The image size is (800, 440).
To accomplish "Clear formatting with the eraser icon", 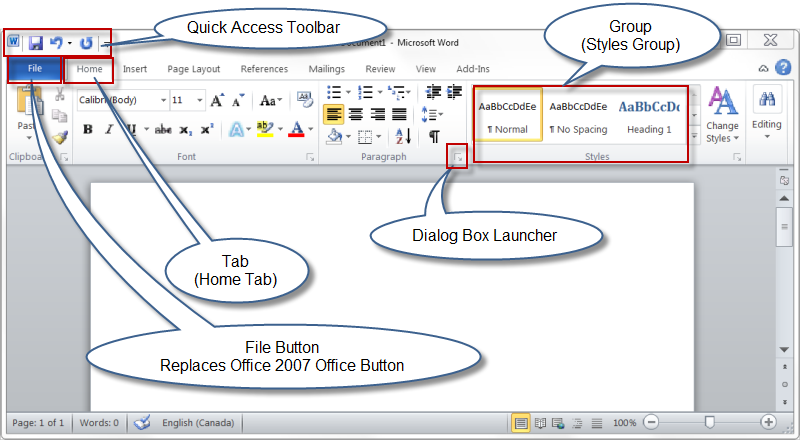I will click(x=305, y=100).
